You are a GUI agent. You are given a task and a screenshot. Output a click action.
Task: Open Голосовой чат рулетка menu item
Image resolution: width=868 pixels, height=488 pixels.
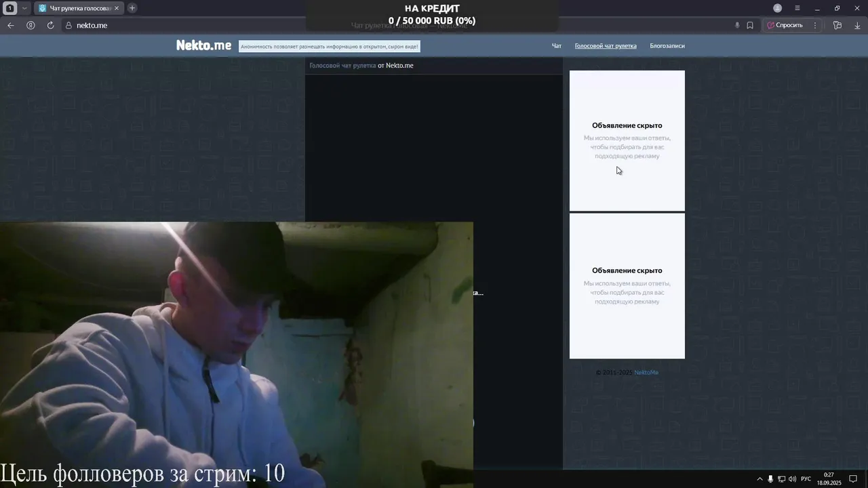point(606,46)
